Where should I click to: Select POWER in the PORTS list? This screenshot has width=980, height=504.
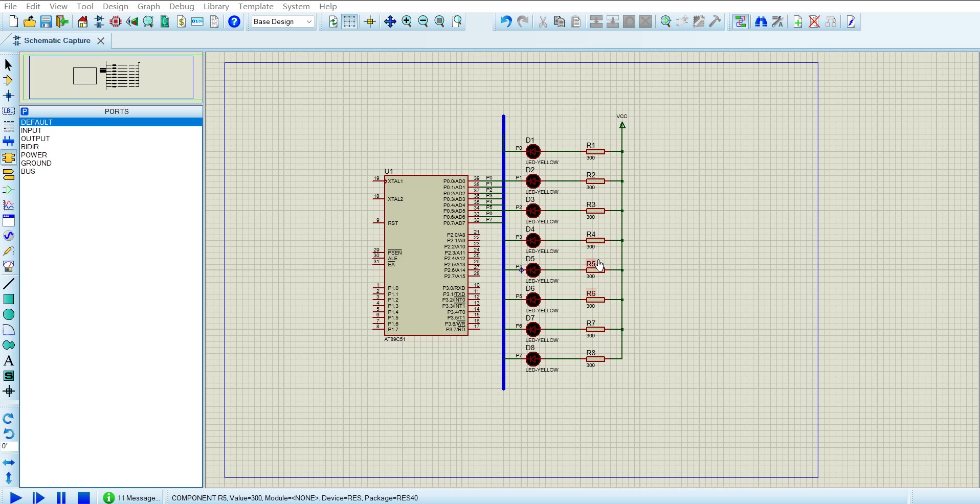point(34,155)
